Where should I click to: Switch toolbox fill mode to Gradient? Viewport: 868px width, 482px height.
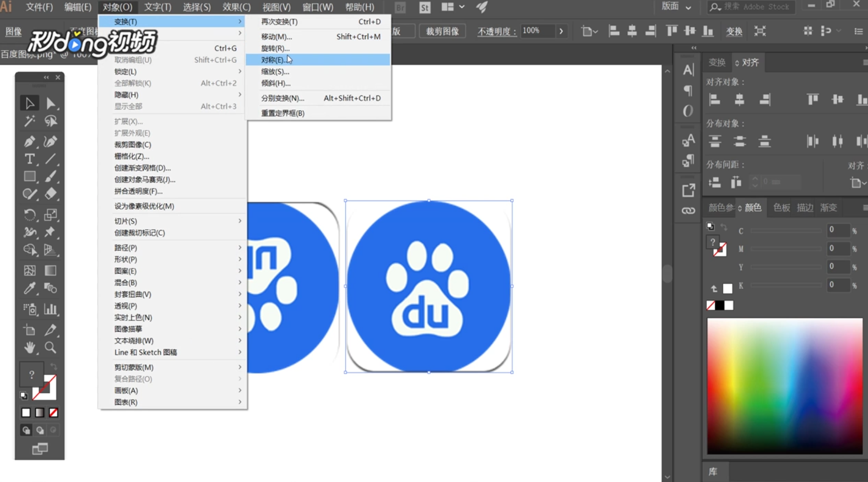coord(40,413)
